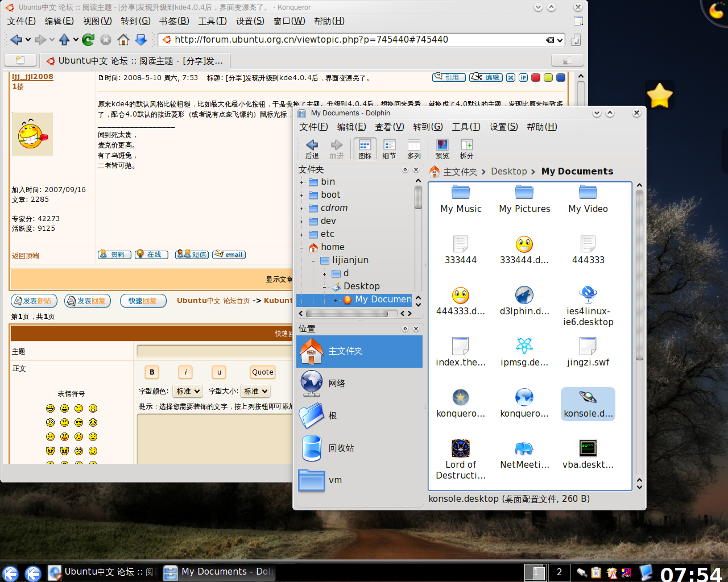Viewport: 728px width, 582px height.
Task: Expand the dev folder tree node
Action: coord(301,222)
